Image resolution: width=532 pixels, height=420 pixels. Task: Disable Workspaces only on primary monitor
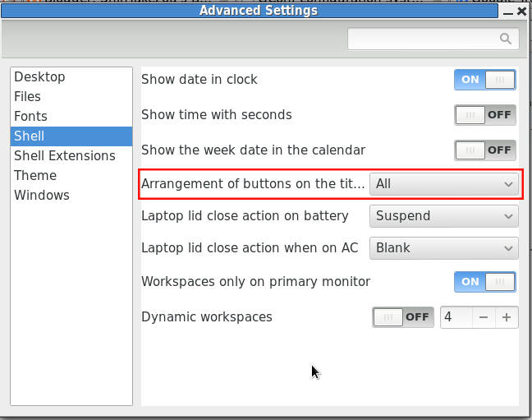click(x=485, y=282)
